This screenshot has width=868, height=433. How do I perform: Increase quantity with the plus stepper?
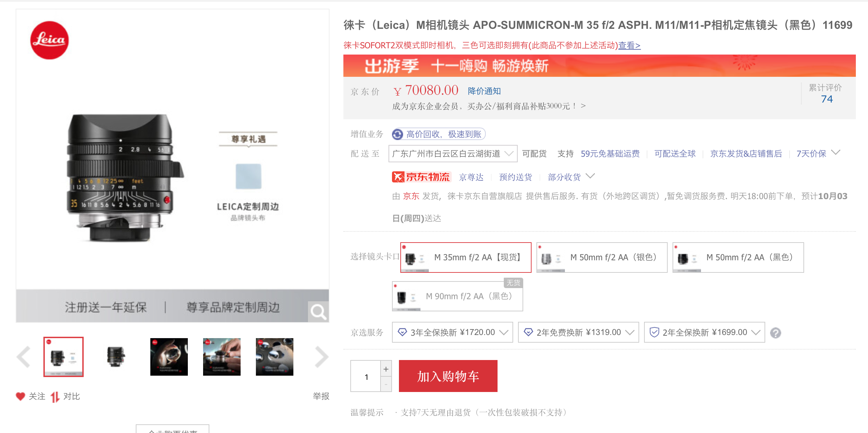point(386,369)
